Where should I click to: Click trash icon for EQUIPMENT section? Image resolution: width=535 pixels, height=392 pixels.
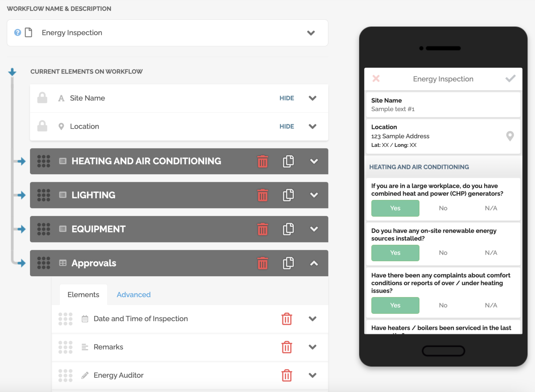pyautogui.click(x=263, y=229)
